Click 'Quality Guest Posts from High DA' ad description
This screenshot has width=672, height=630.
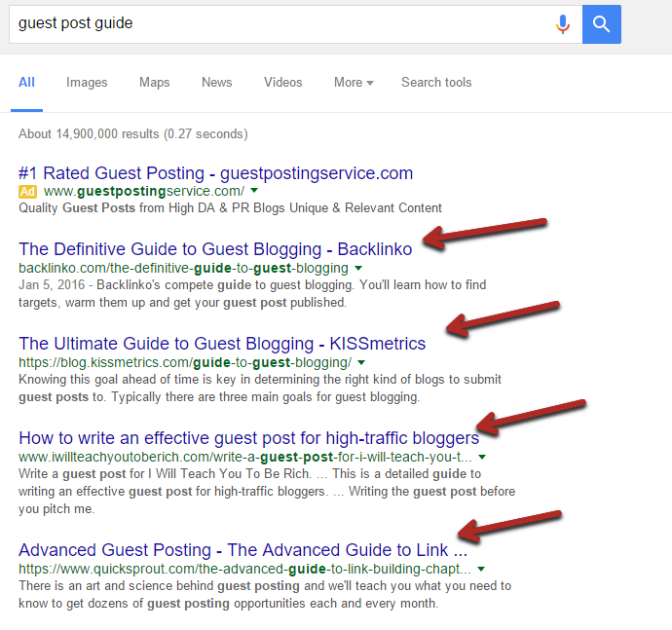[230, 207]
